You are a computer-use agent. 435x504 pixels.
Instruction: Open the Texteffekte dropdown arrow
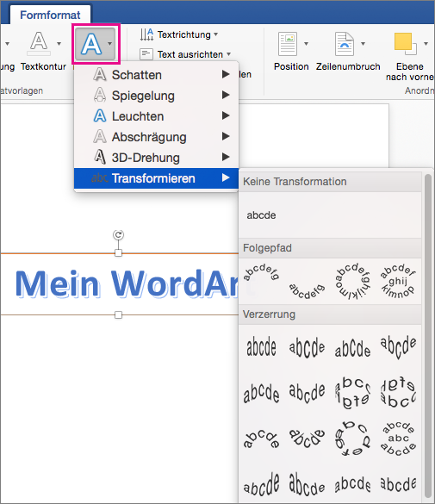pos(110,43)
